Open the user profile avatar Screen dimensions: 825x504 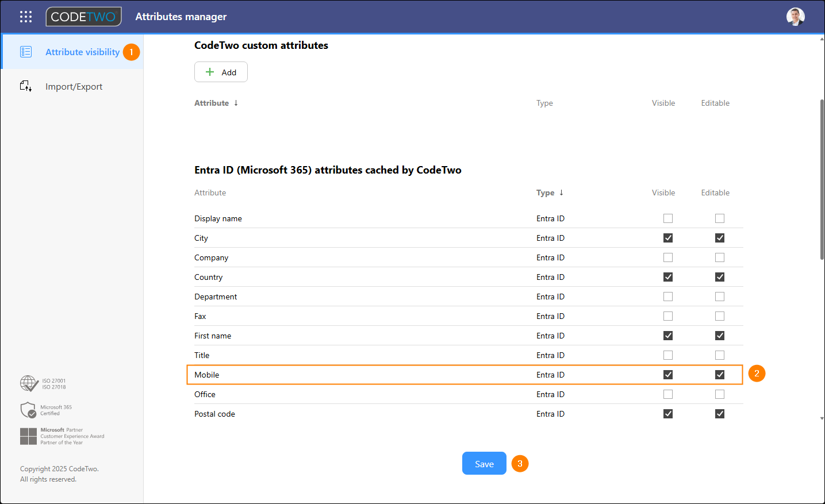[795, 17]
